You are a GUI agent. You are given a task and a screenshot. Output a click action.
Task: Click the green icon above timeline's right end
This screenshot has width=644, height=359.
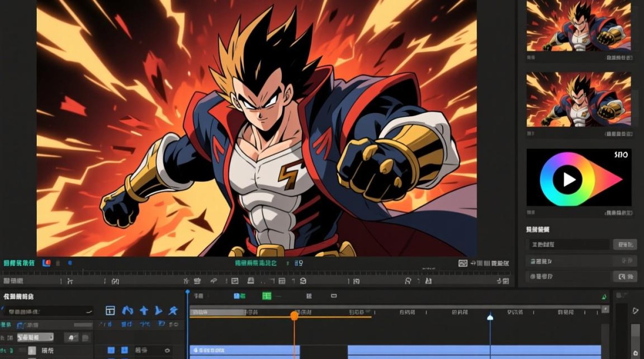pos(604,297)
